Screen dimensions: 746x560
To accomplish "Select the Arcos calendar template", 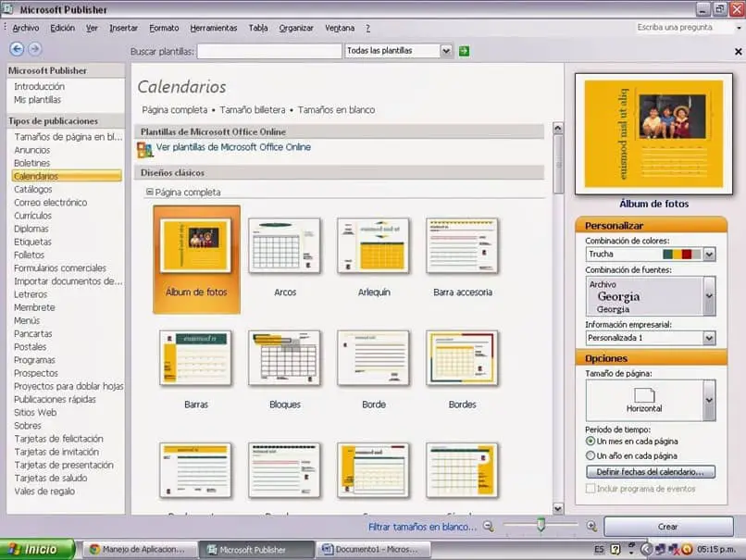I will [284, 246].
